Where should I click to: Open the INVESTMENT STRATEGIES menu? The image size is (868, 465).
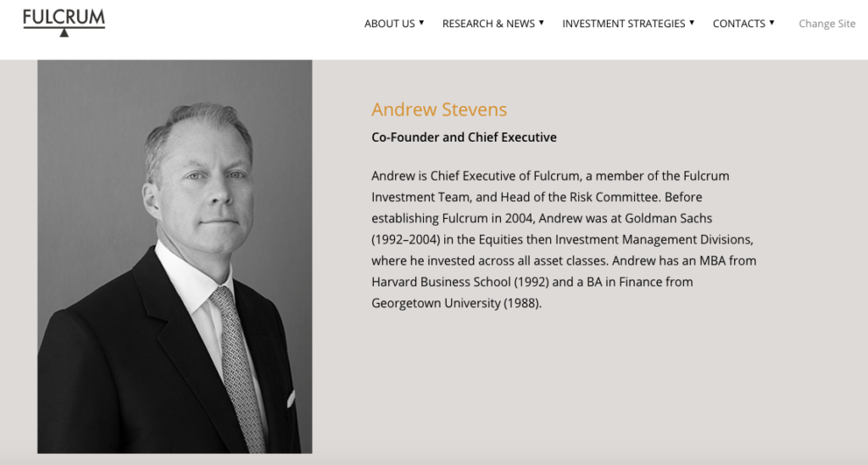pos(623,24)
